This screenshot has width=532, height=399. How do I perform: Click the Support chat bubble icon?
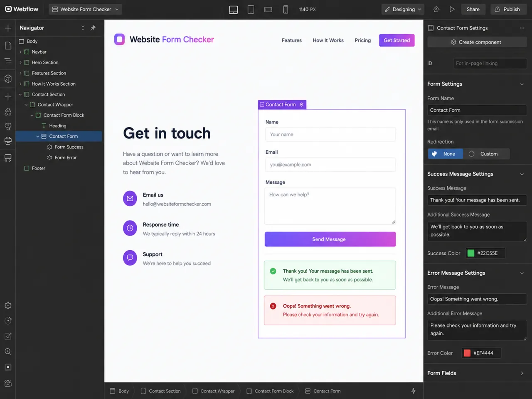coord(130,258)
